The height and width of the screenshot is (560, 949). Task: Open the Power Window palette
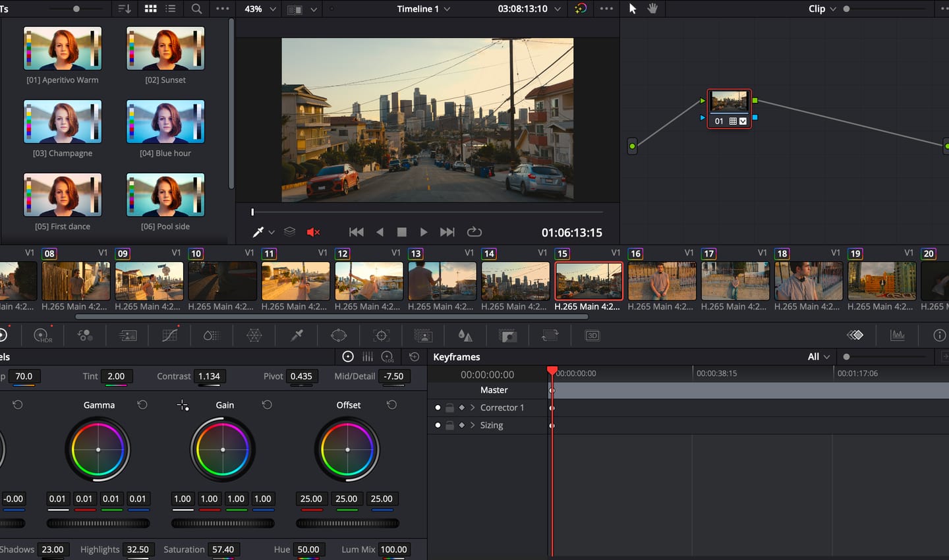[339, 336]
